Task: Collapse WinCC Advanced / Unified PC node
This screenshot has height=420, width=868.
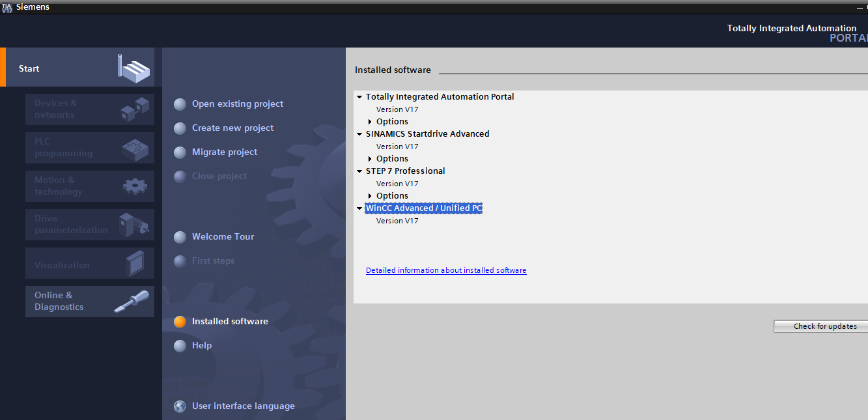Action: (359, 208)
